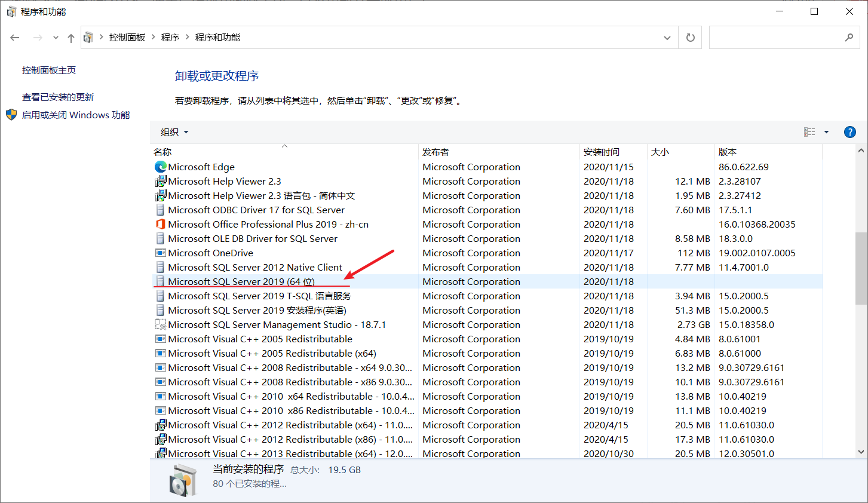Click the scroll up arrow of list
Viewport: 868px width, 503px height.
coord(861,150)
